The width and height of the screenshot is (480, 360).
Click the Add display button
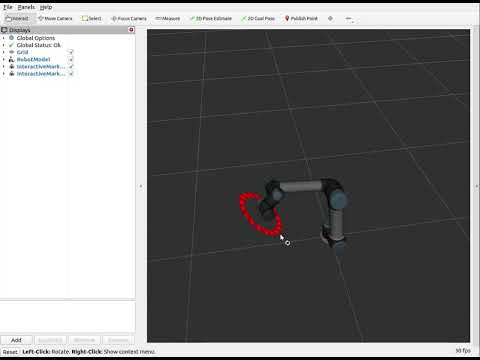[16, 340]
